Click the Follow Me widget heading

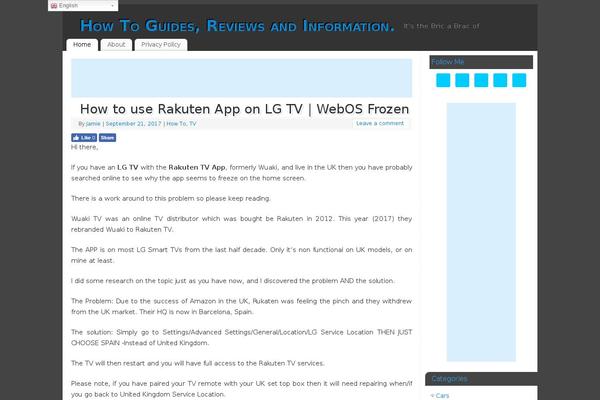[x=481, y=62]
